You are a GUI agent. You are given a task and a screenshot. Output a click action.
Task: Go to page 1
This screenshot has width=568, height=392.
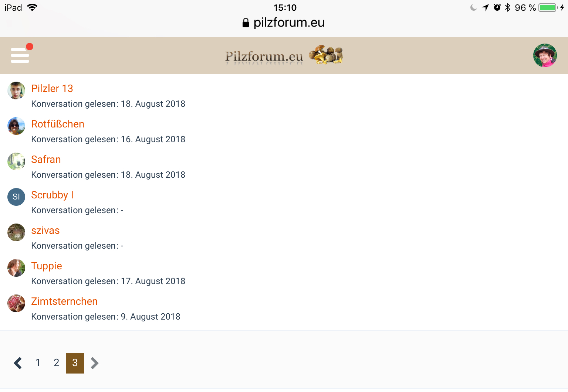coord(38,363)
